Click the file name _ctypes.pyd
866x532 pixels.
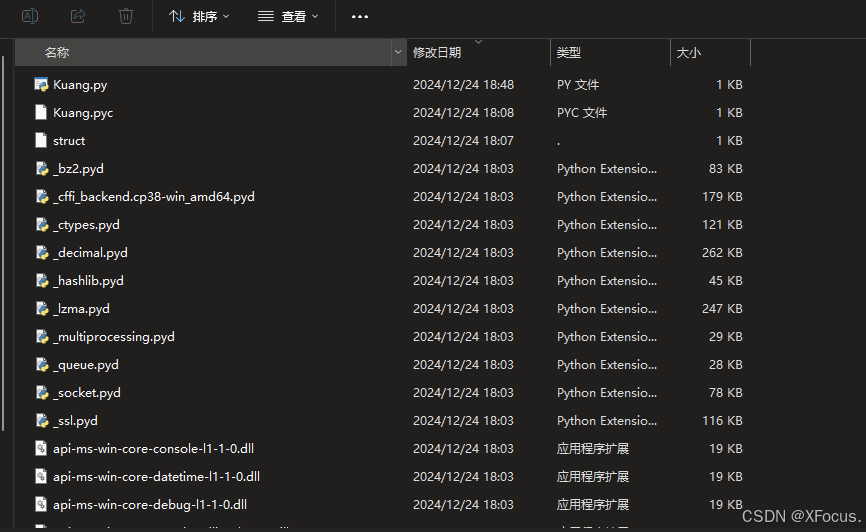[x=86, y=225]
